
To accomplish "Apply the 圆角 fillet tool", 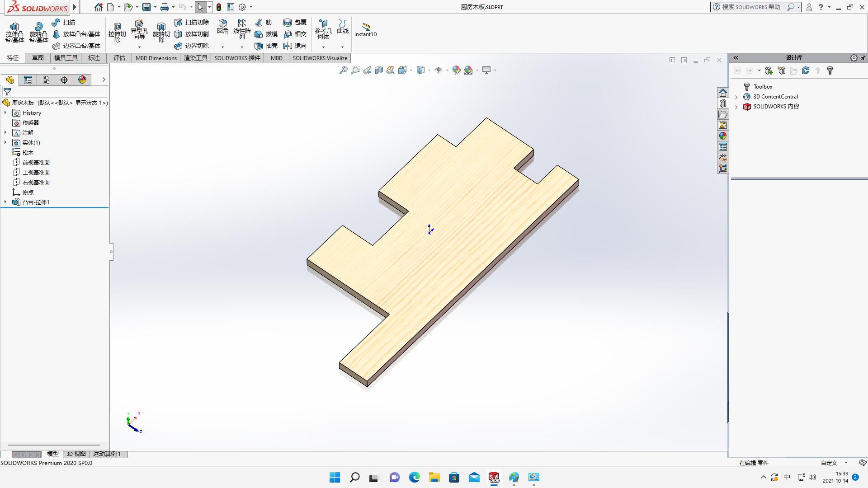I will point(223,27).
